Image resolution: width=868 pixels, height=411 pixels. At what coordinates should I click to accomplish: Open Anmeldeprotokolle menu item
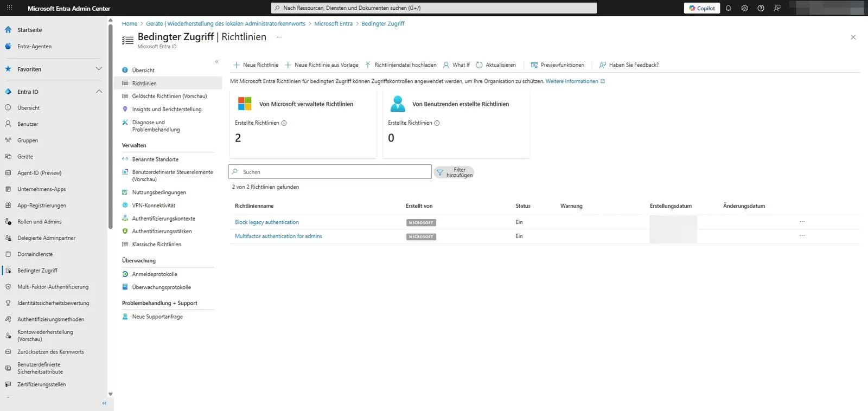point(155,274)
